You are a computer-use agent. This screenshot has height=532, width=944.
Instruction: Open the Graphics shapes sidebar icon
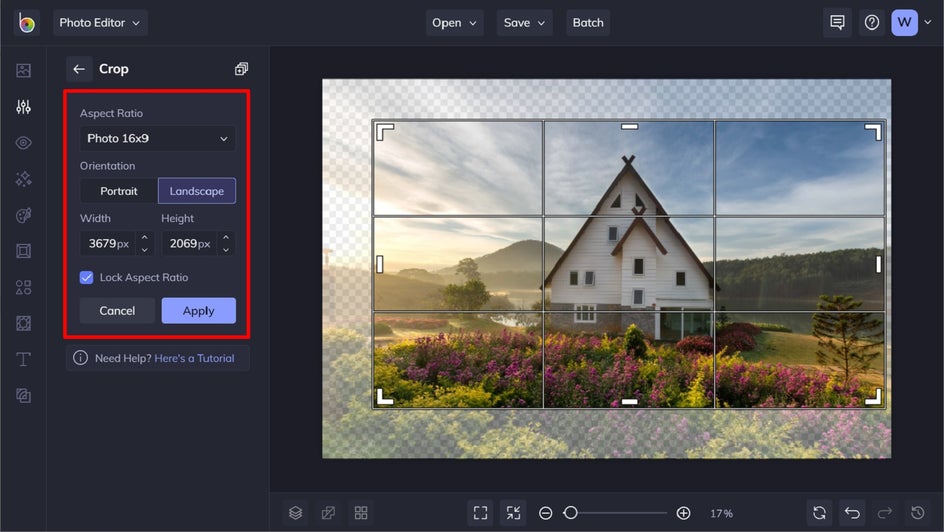[23, 287]
